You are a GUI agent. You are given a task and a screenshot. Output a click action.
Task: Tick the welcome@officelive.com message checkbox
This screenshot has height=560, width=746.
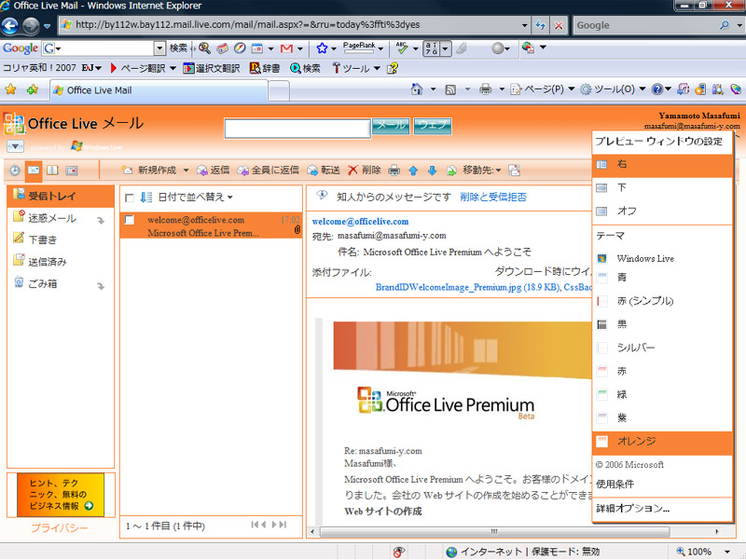click(129, 220)
